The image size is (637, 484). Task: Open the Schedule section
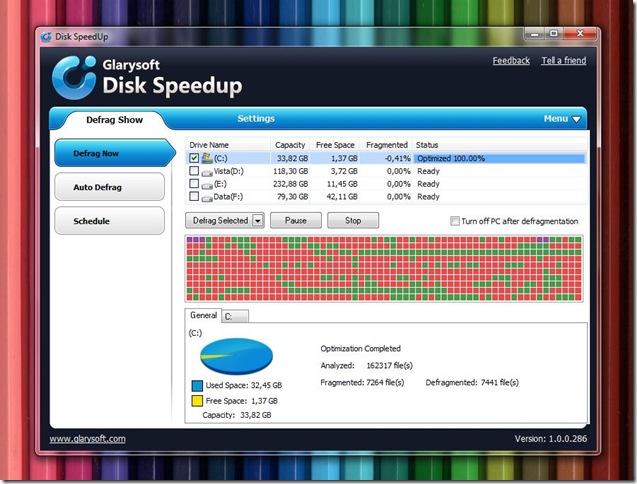pos(110,221)
